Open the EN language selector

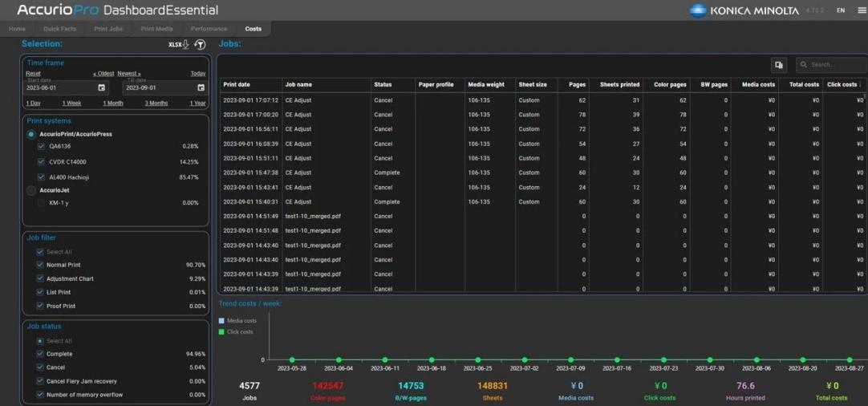(840, 10)
